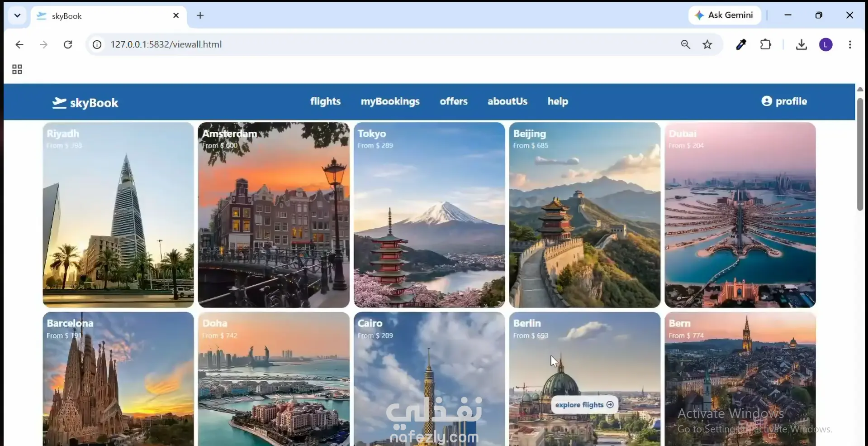
Task: Open the flights menu item
Action: 325,101
